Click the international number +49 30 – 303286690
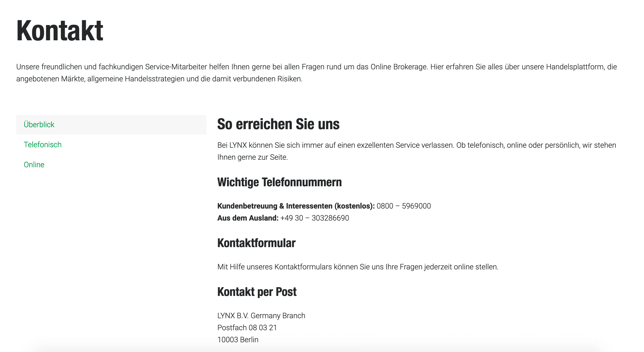This screenshot has width=644, height=352. (x=314, y=218)
